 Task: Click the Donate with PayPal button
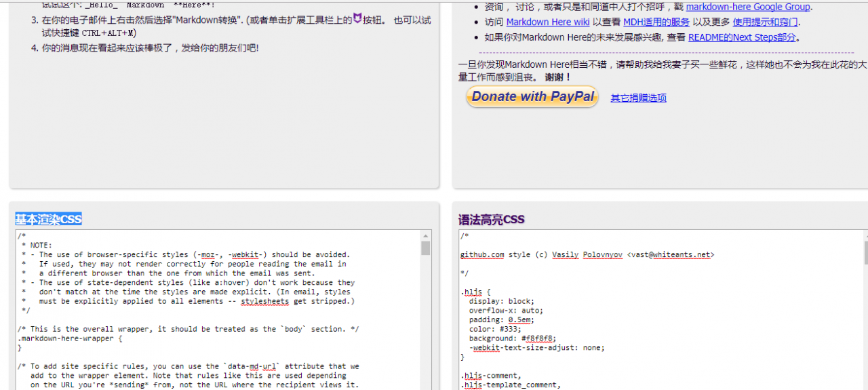coord(532,97)
